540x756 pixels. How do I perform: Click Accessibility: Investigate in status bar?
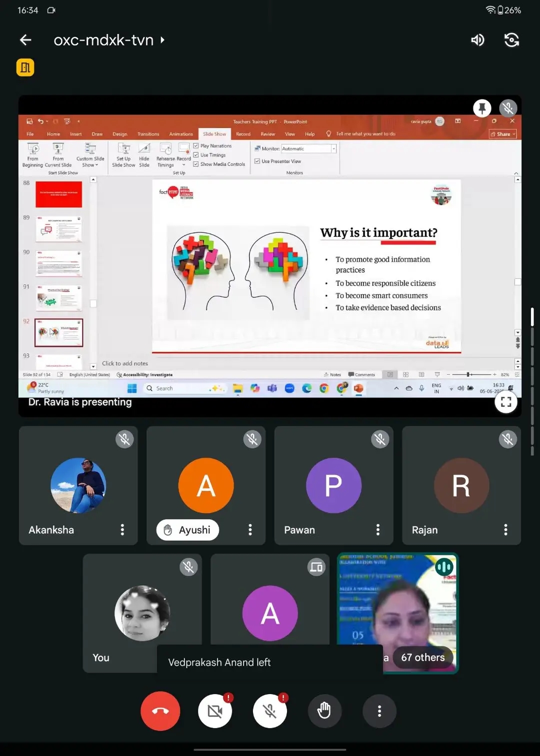click(x=144, y=375)
